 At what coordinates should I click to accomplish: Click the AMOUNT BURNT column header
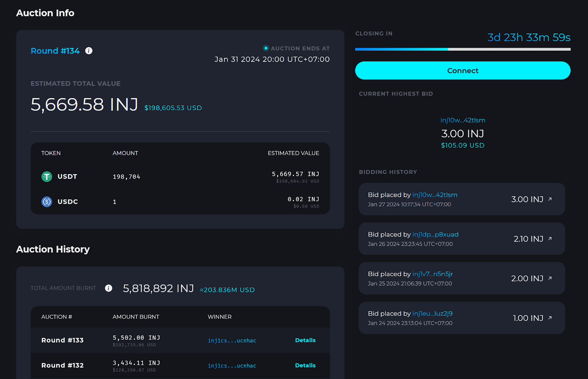136,317
